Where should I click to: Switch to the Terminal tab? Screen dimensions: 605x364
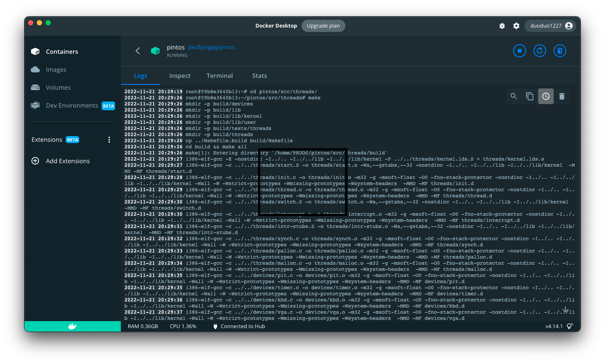click(219, 76)
